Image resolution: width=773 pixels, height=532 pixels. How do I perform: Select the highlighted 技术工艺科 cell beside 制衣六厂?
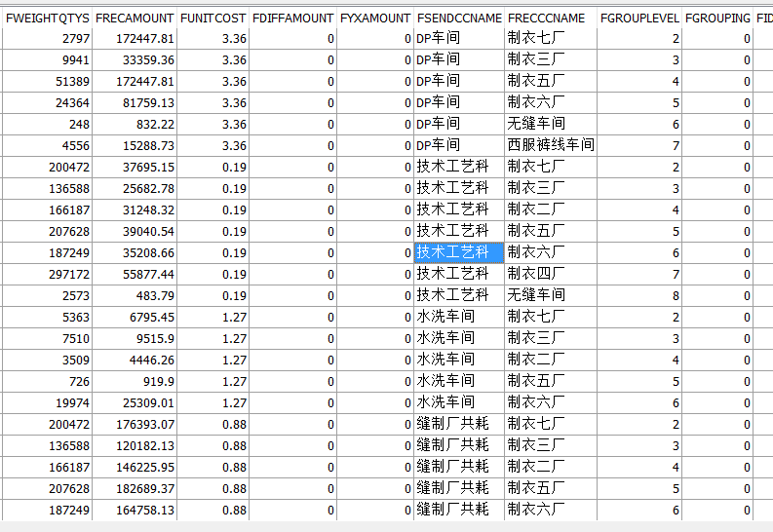(459, 252)
